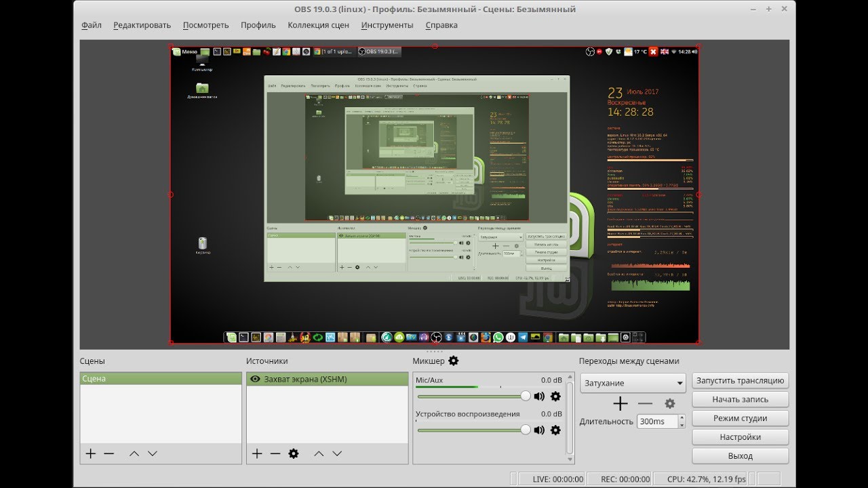Remove the scene transition with the minus icon
Viewport: 868px width, 488px height.
coord(645,404)
